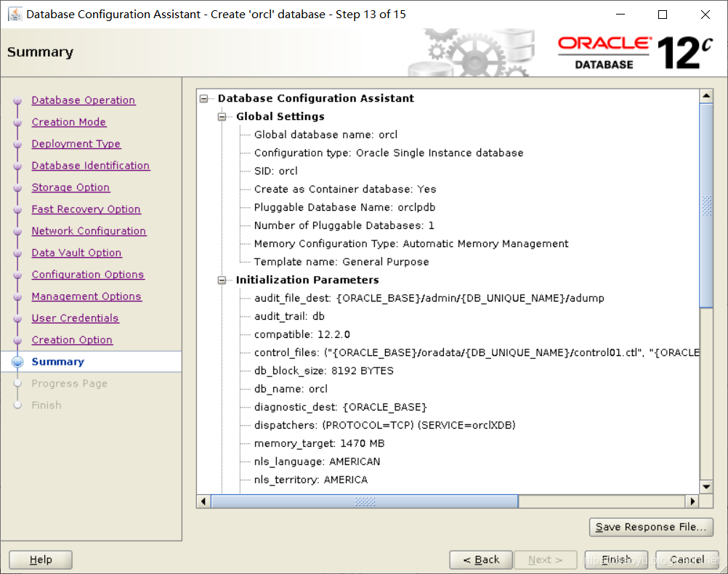Click the Help button
Image resolution: width=728 pixels, height=574 pixels.
(x=41, y=559)
